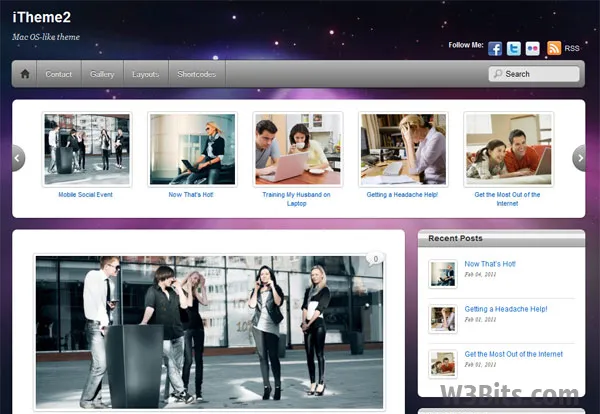Go to the Home icon in navigation
Image resolution: width=600 pixels, height=414 pixels.
25,74
